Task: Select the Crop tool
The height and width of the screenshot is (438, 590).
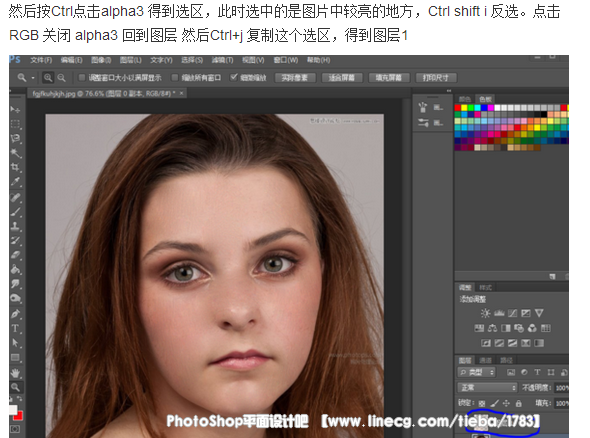Action: pyautogui.click(x=15, y=167)
